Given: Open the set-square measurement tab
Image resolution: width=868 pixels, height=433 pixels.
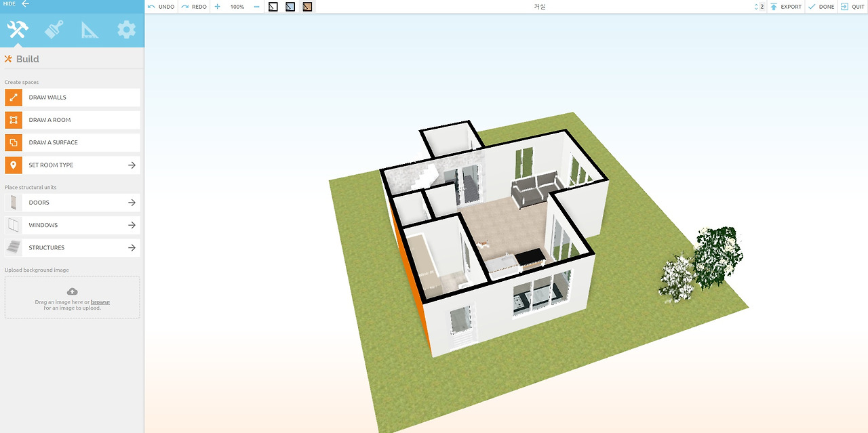Looking at the screenshot, I should click(90, 30).
